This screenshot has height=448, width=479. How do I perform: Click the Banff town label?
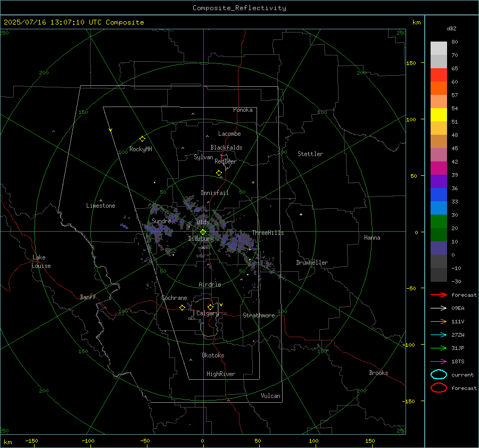tap(88, 297)
